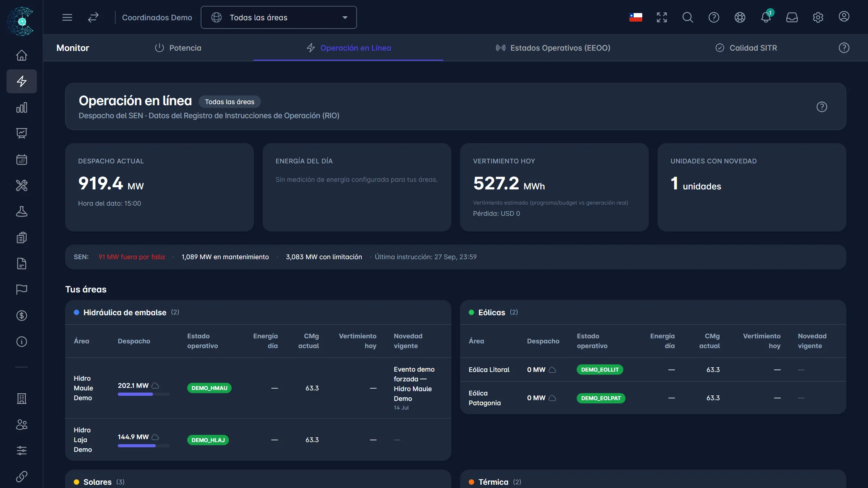Open the dollar coin sidebar icon
Image resolution: width=868 pixels, height=488 pixels.
[22, 316]
